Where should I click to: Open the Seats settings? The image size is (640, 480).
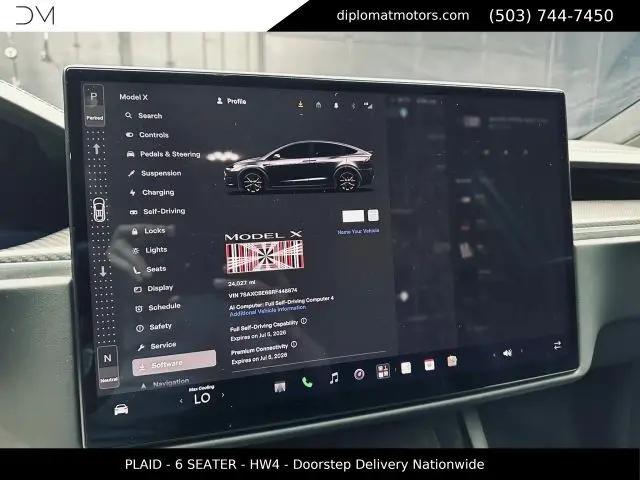click(150, 269)
